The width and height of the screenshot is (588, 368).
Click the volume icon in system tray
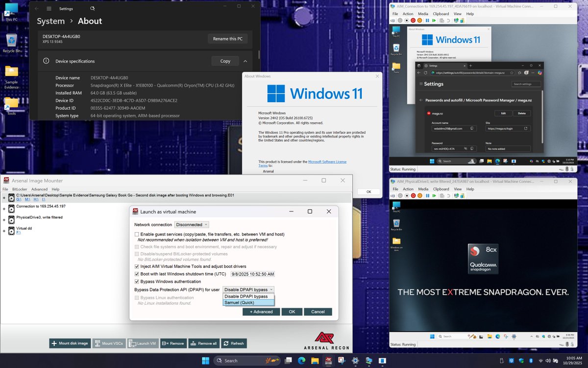(548, 361)
